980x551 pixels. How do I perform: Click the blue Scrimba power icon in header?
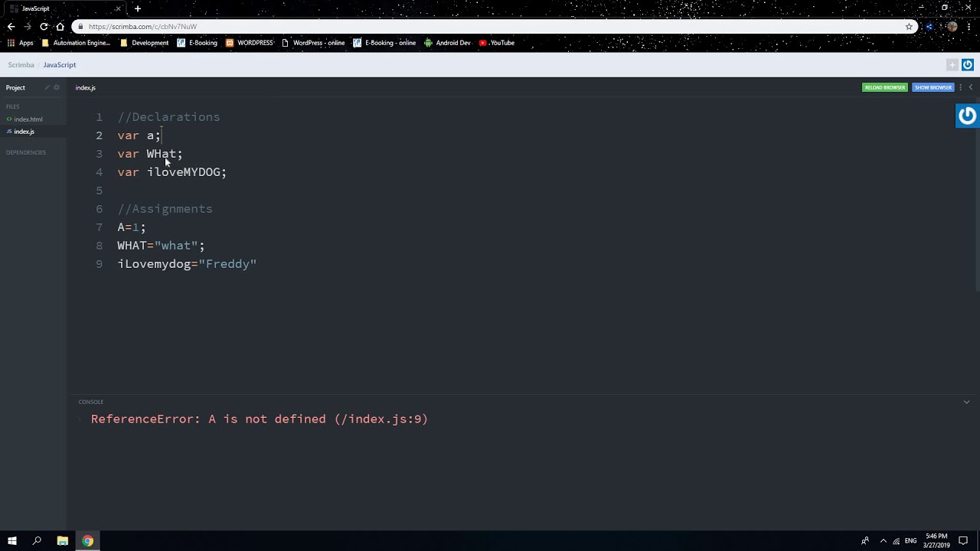click(x=967, y=65)
